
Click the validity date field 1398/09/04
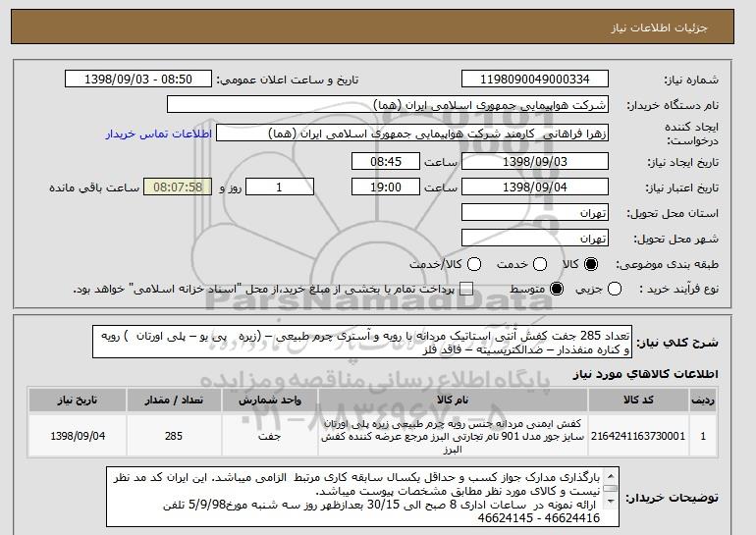[x=535, y=187]
